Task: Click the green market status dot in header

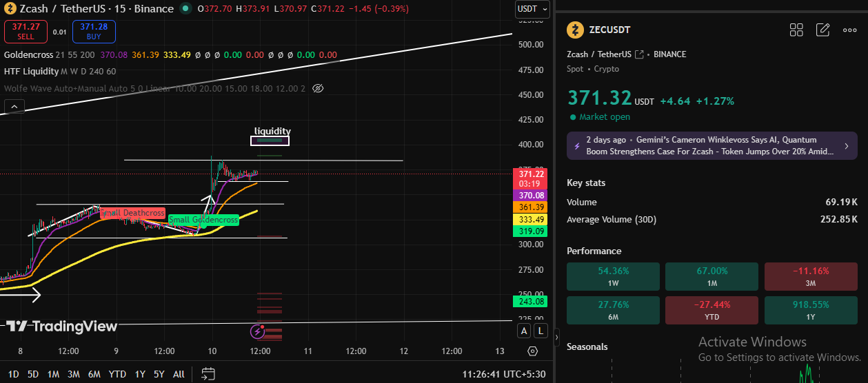Action: 187,9
